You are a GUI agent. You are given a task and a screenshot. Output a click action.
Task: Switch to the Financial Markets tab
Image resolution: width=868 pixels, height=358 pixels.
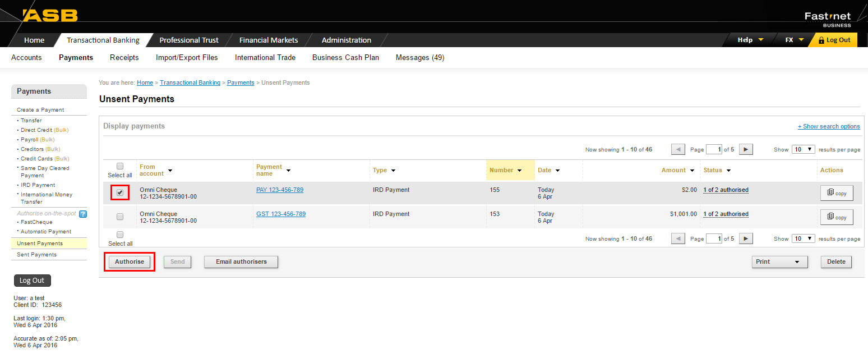268,40
